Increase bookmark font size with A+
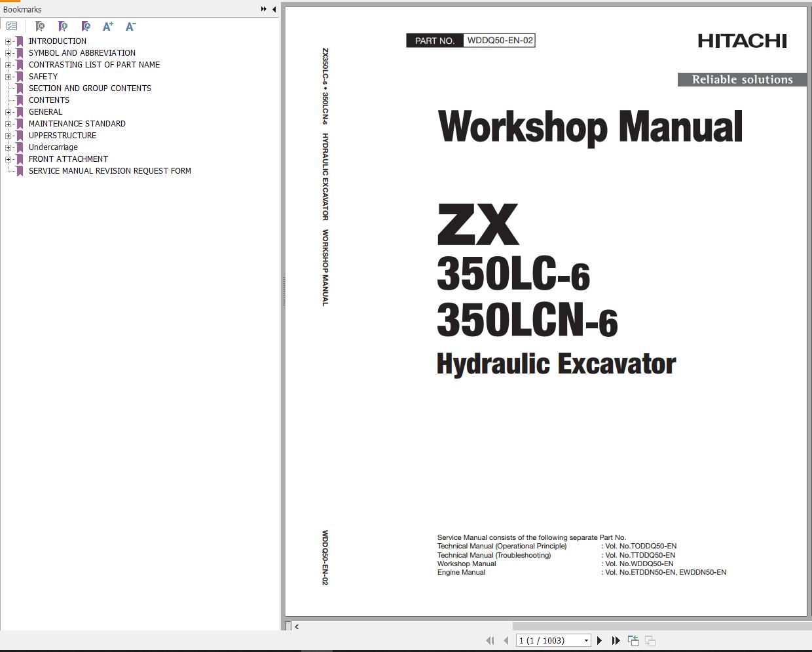Image resolution: width=812 pixels, height=652 pixels. (108, 26)
